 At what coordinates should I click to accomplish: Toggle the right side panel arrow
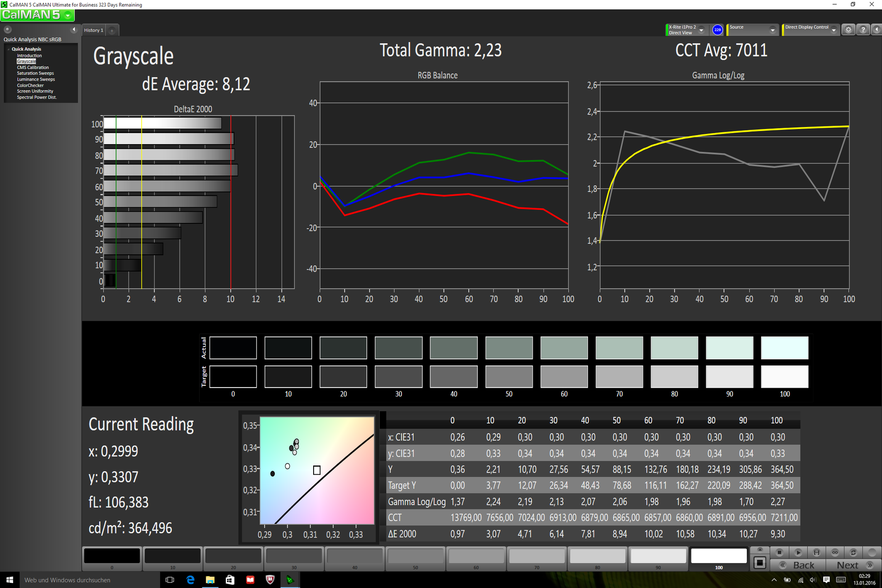pyautogui.click(x=877, y=30)
